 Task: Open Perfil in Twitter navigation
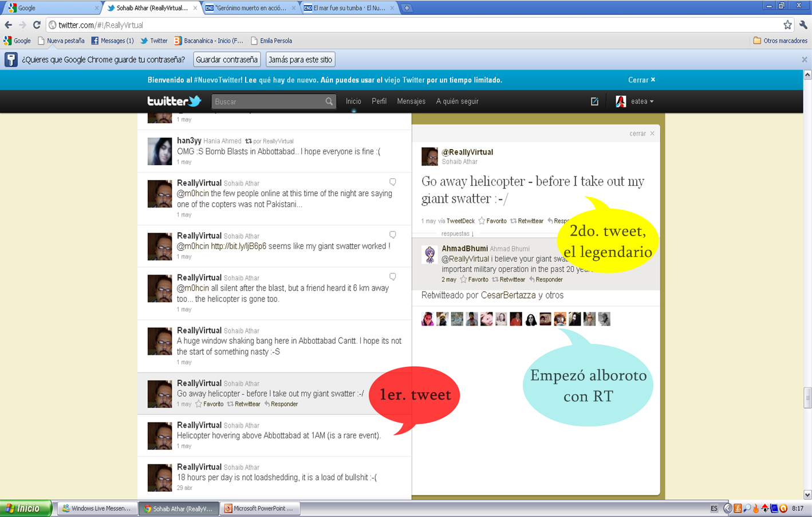379,101
